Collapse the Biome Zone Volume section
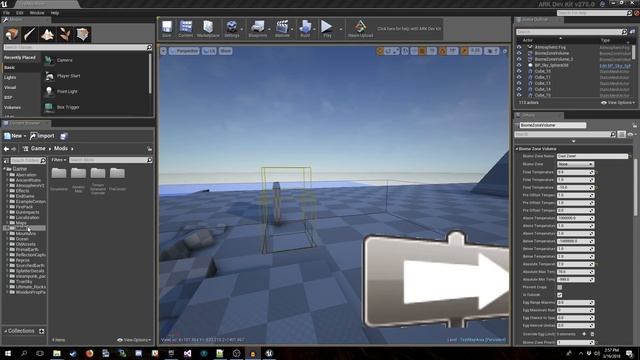The height and width of the screenshot is (360, 640). (517, 149)
